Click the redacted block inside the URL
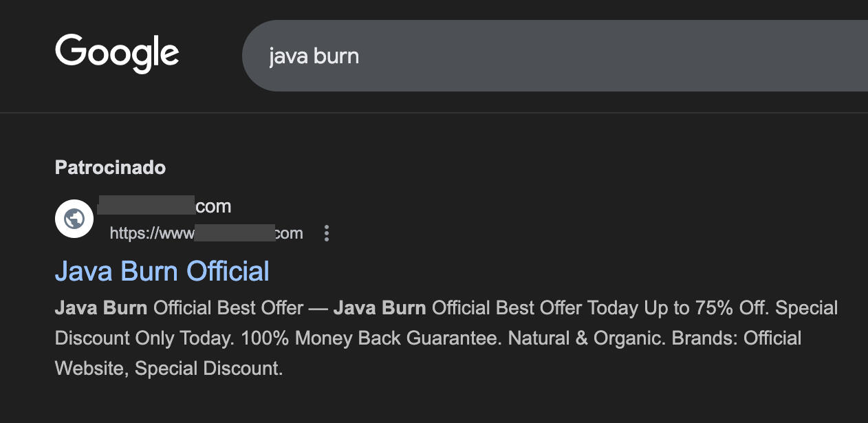Image resolution: width=868 pixels, height=423 pixels. [x=235, y=233]
